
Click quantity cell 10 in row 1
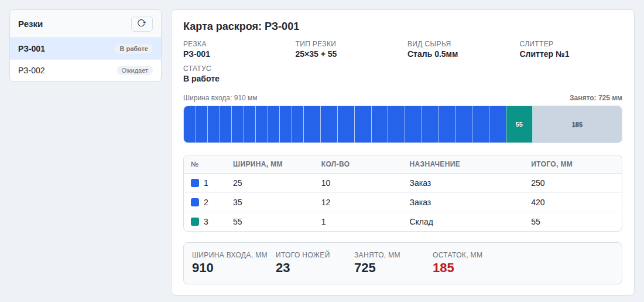coord(326,183)
